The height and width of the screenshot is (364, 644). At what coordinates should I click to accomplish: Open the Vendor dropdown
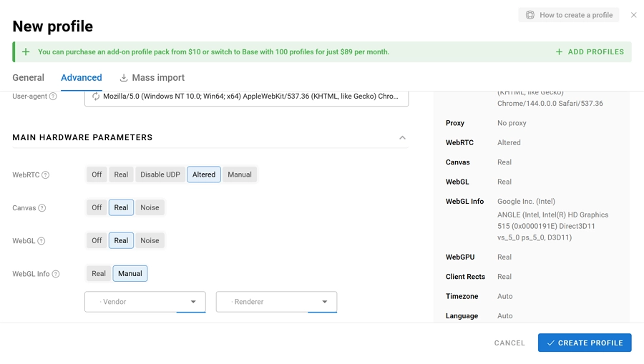pyautogui.click(x=145, y=302)
